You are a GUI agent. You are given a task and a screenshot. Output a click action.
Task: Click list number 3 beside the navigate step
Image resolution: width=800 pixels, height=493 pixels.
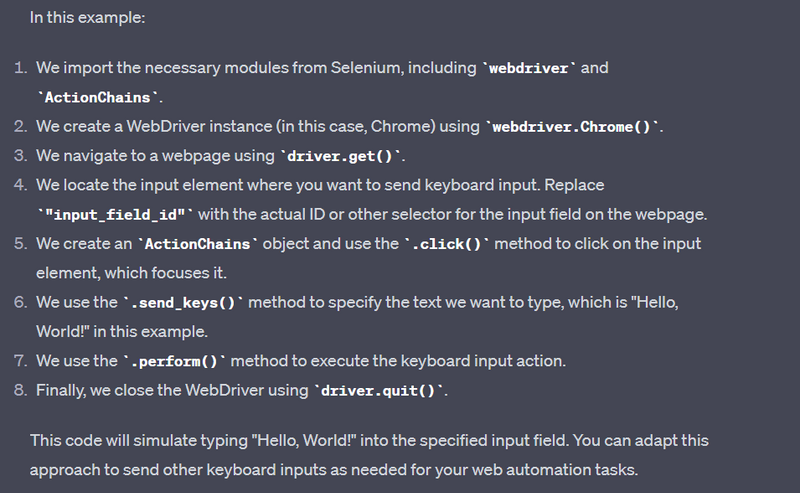(x=21, y=157)
